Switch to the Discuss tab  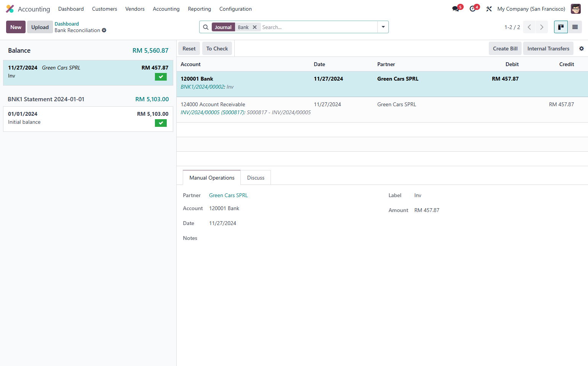[x=256, y=178]
